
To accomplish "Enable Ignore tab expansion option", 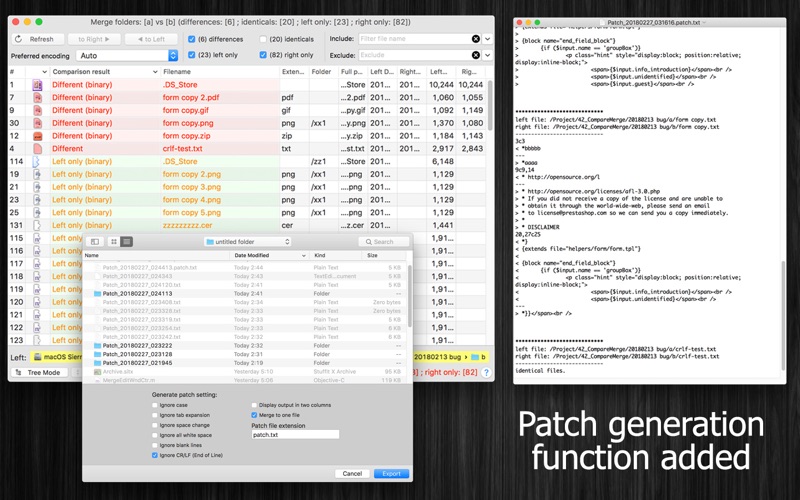I will [155, 415].
